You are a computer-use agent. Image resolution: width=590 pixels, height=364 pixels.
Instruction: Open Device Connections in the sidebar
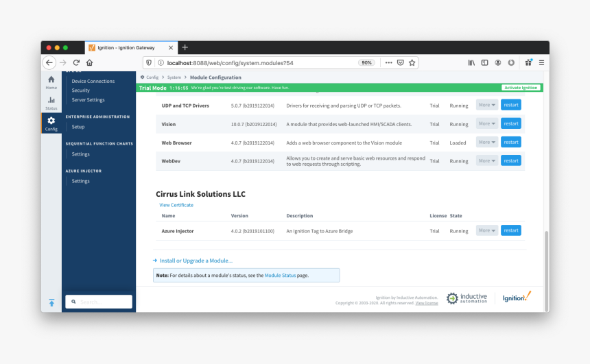pyautogui.click(x=93, y=81)
